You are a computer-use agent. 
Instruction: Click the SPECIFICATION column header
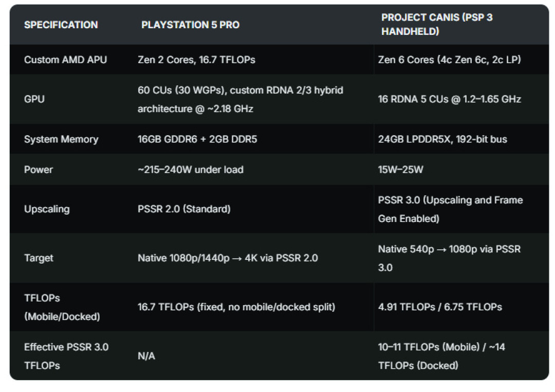pyautogui.click(x=61, y=25)
